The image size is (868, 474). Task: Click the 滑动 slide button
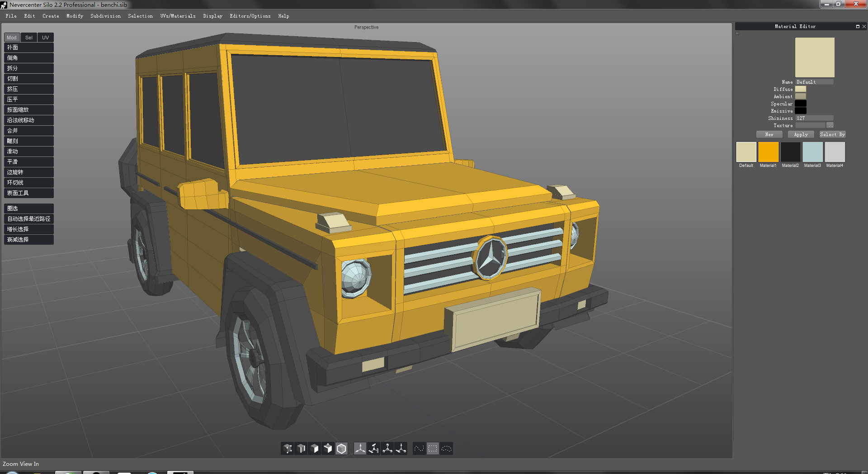pyautogui.click(x=29, y=152)
